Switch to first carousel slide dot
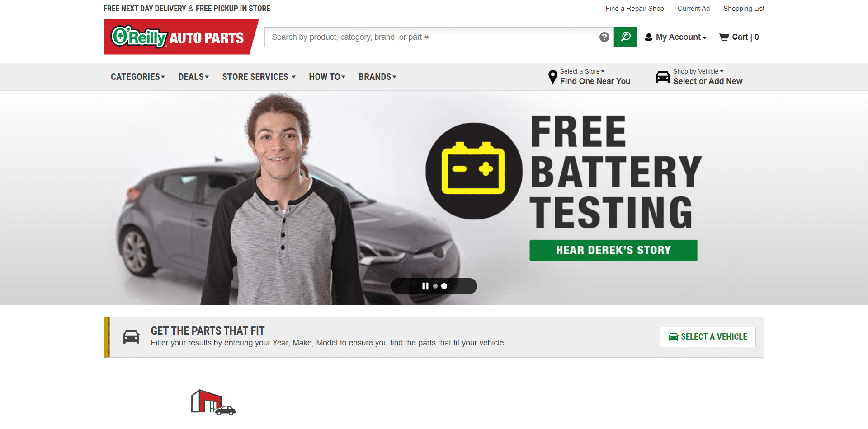 point(435,286)
